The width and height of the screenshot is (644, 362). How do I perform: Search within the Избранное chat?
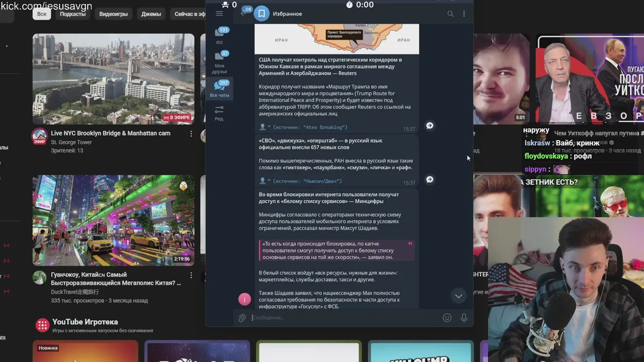[450, 14]
